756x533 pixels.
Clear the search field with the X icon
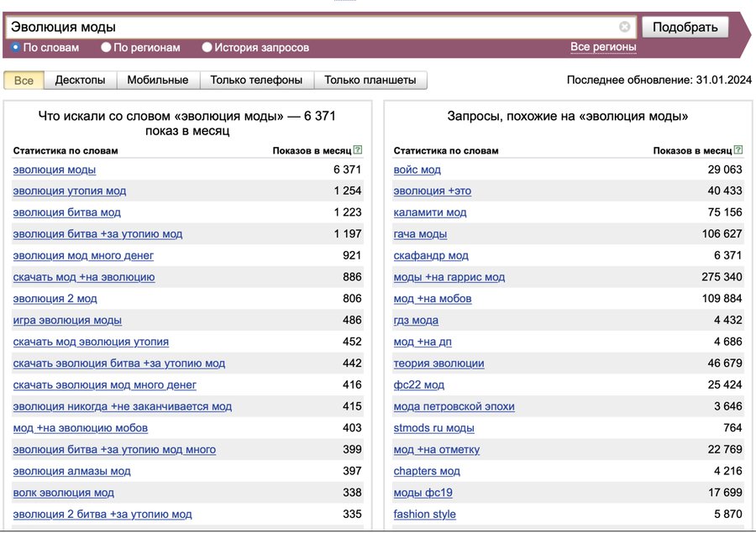tap(624, 27)
